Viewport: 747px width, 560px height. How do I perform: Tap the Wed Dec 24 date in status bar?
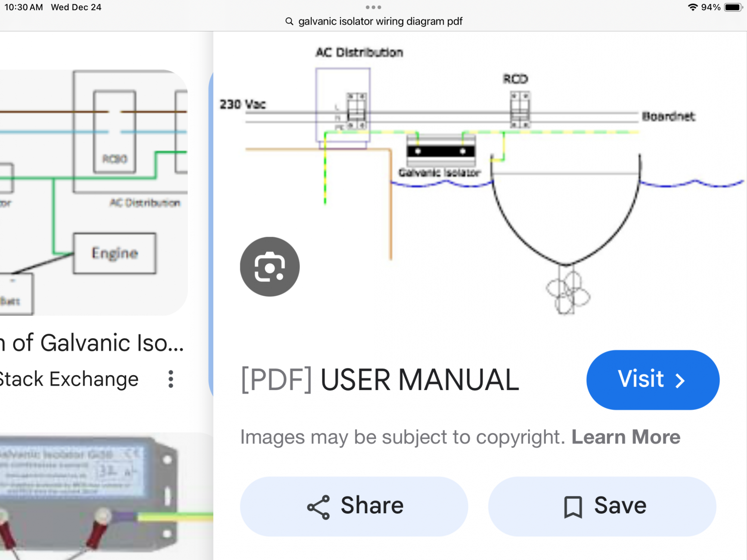click(76, 7)
